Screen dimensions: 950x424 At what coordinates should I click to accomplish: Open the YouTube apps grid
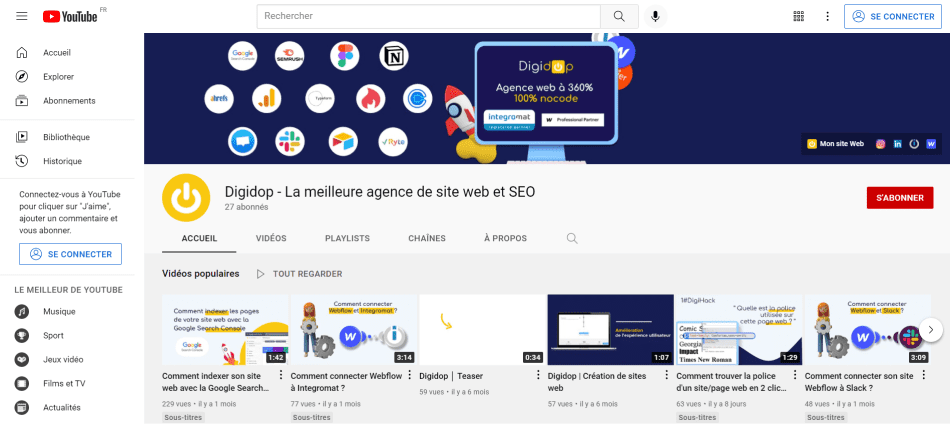tap(799, 16)
